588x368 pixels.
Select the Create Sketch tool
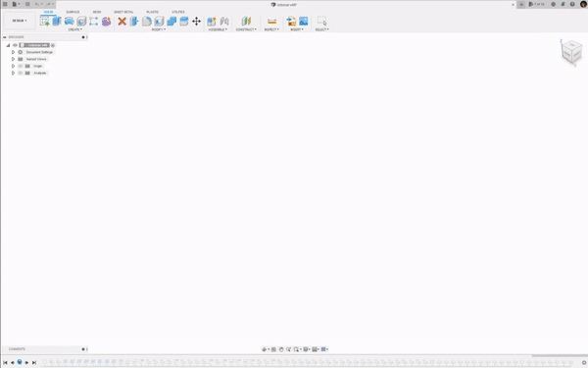coord(45,21)
